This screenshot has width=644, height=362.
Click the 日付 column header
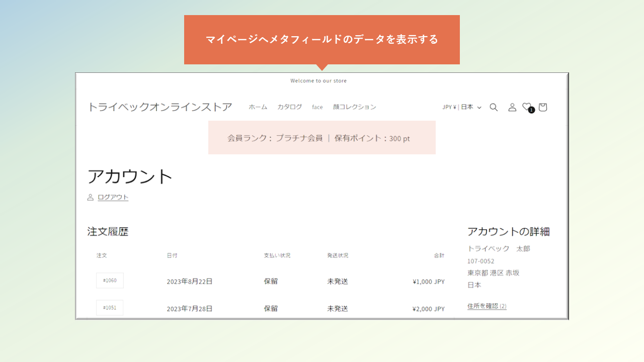(x=172, y=255)
